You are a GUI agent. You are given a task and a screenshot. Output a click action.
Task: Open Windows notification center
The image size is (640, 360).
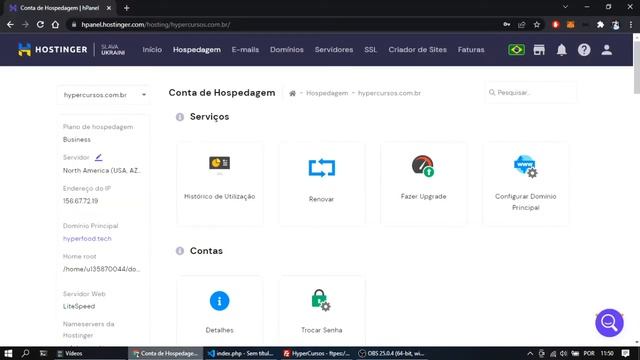pos(626,353)
